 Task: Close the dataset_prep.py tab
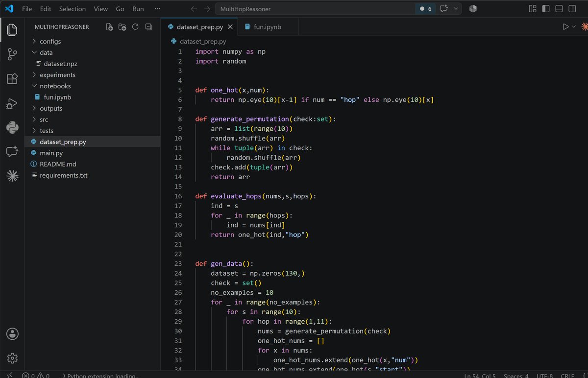[229, 27]
